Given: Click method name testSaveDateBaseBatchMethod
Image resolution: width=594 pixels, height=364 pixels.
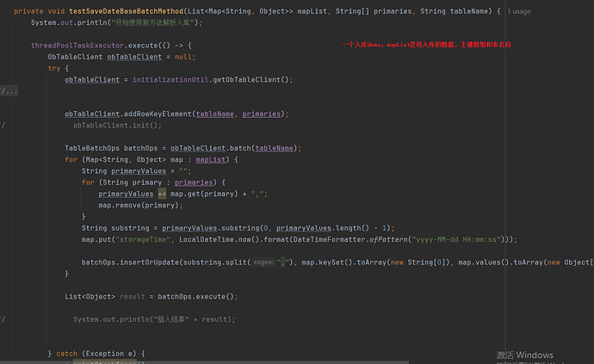Looking at the screenshot, I should [127, 11].
